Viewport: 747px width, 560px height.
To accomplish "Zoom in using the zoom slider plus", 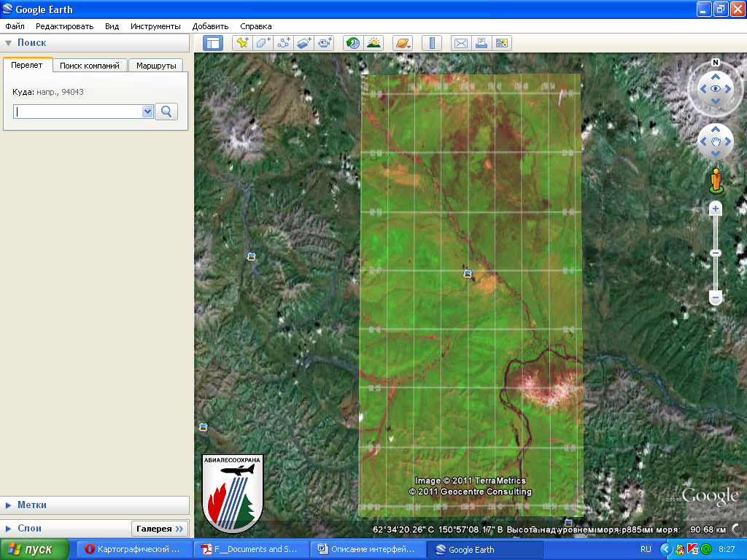I will pos(714,209).
